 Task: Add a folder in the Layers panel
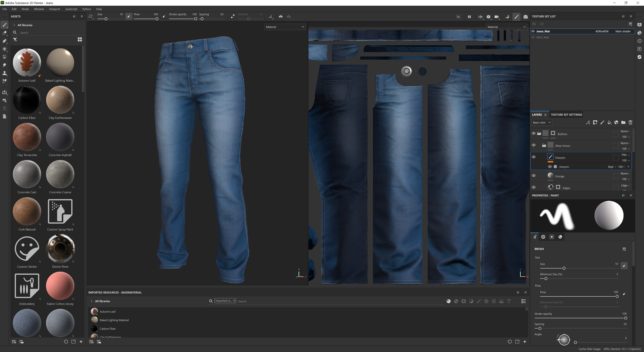[x=623, y=122]
